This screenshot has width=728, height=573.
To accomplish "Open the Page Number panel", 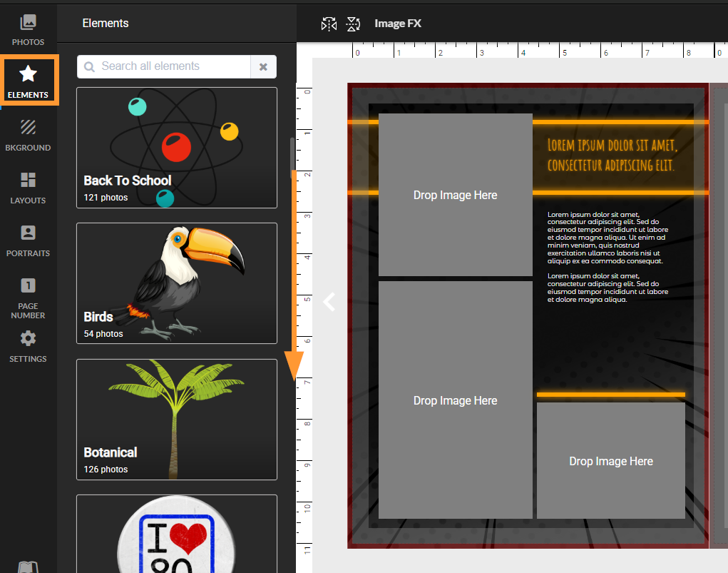I will coord(28,298).
